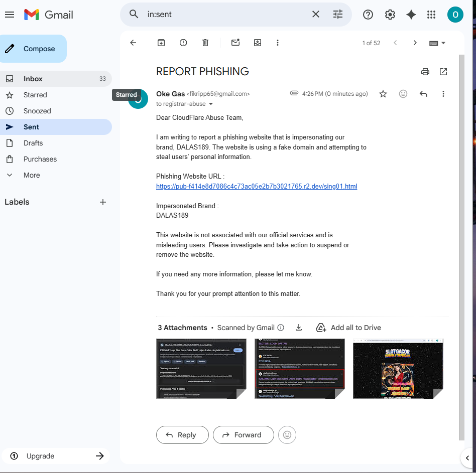Image resolution: width=476 pixels, height=473 pixels.
Task: Open the Inbox folder
Action: (56, 79)
